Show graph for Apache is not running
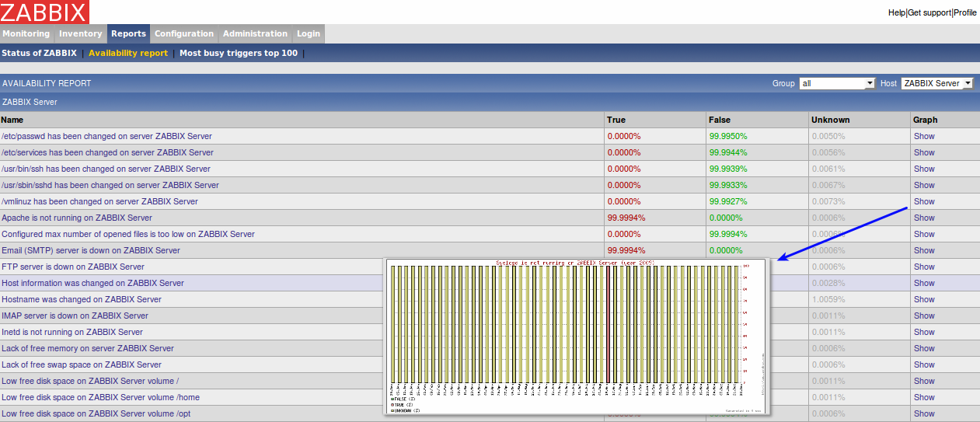980x422 pixels. click(x=924, y=218)
